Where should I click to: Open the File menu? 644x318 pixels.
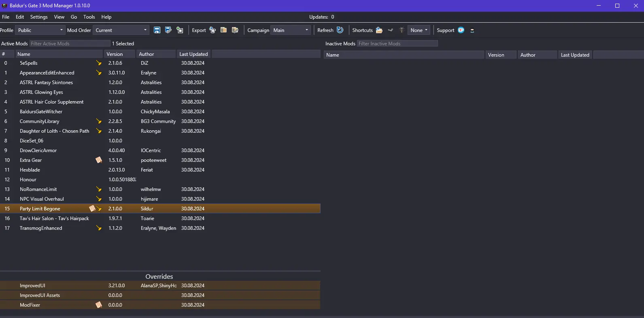(x=6, y=17)
